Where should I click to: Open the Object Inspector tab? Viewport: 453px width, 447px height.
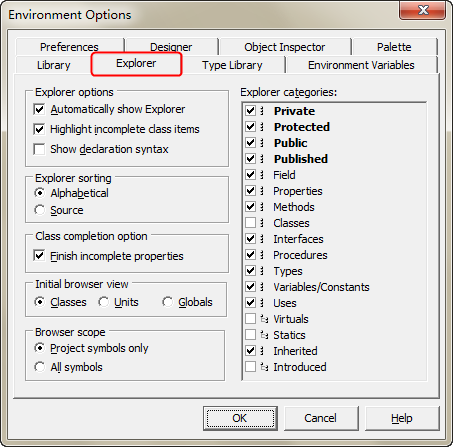[285, 47]
